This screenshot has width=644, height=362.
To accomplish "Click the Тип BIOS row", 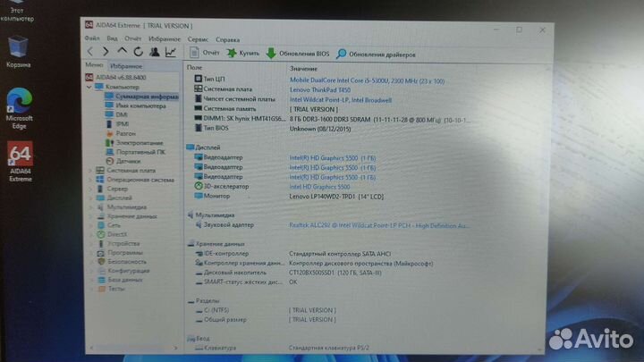I will point(273,128).
